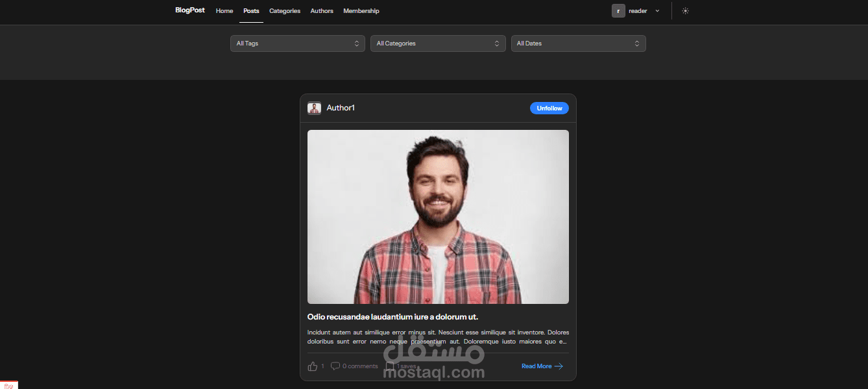Click Author1's small avatar thumbnail

click(x=315, y=108)
